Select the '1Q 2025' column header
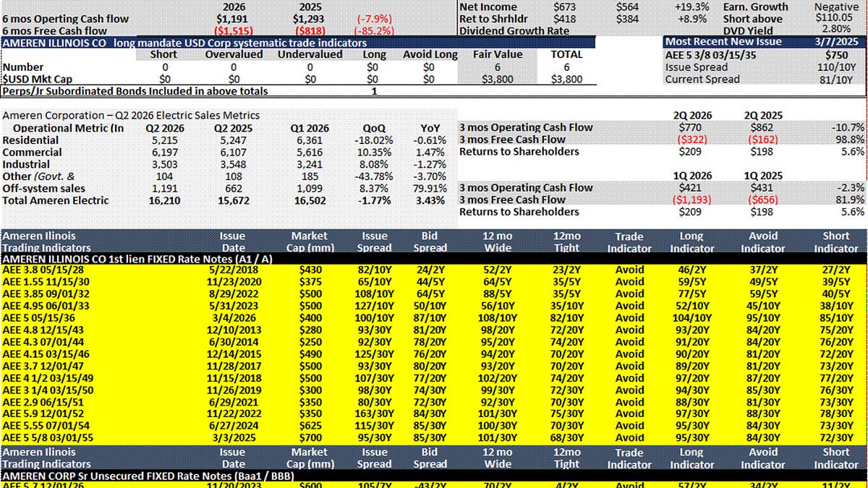 [765, 176]
